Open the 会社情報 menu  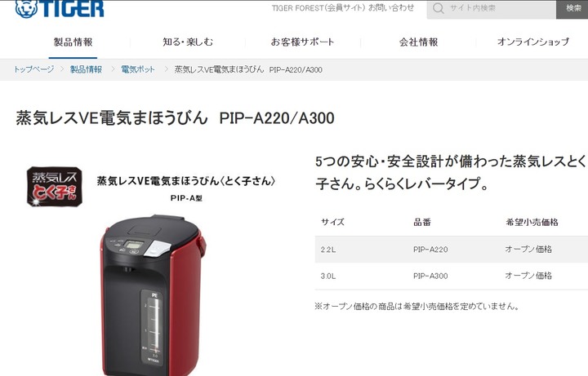point(418,42)
